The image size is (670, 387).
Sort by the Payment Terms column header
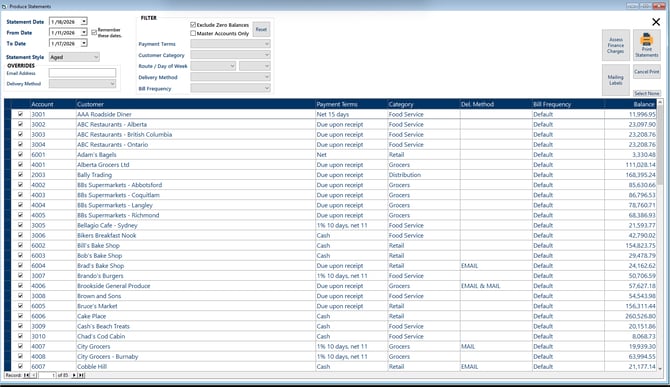click(x=351, y=104)
